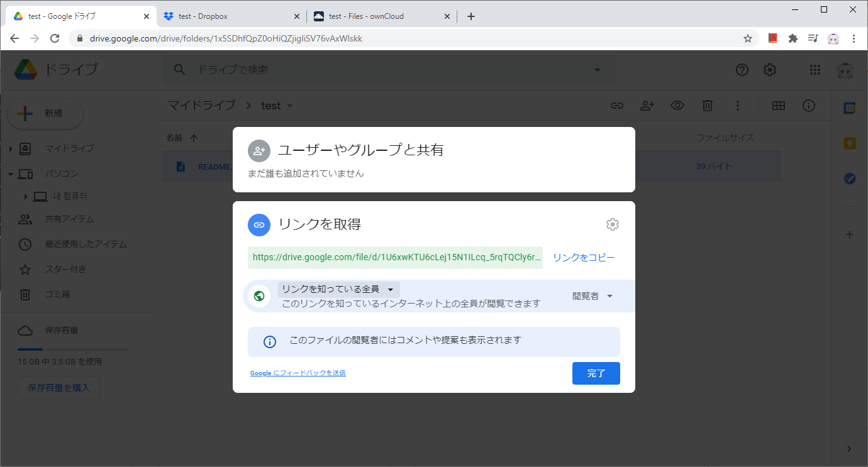Click the share with people toolbar icon

click(x=647, y=106)
